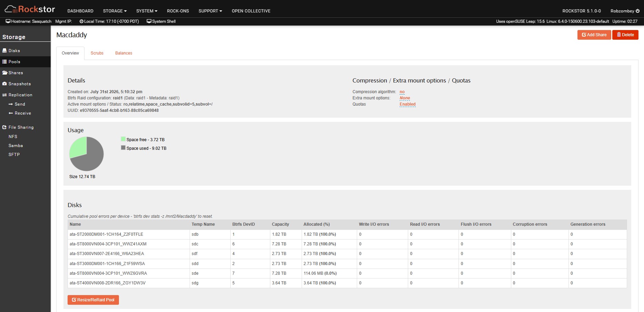Click the power icon next to Robzombey

pyautogui.click(x=637, y=11)
